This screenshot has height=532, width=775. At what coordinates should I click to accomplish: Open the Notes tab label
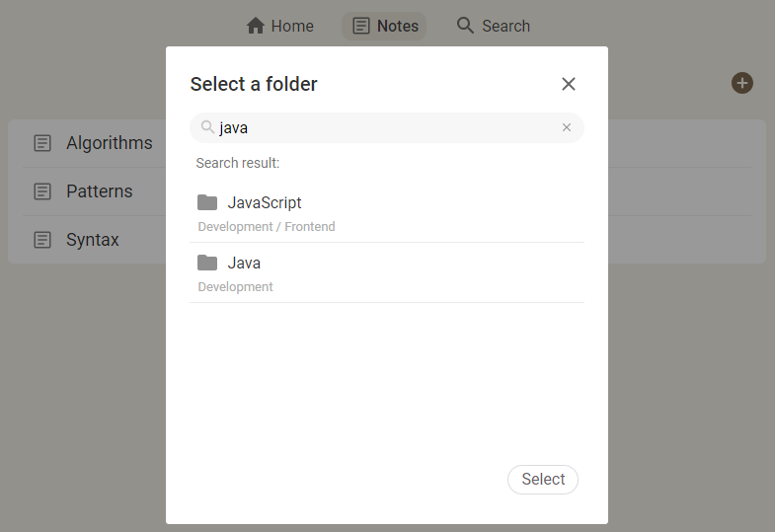[398, 26]
